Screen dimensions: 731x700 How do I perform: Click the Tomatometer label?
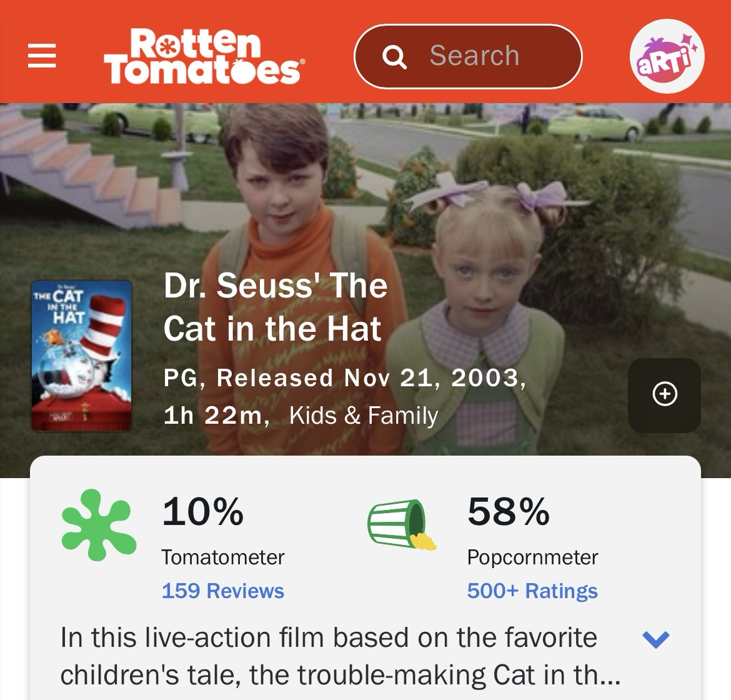coord(222,557)
